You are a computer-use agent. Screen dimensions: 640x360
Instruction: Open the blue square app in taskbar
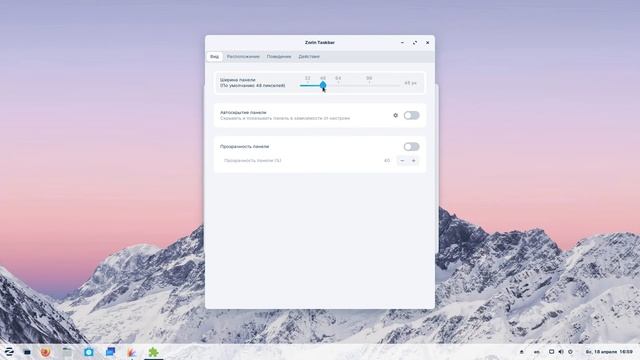tap(89, 352)
